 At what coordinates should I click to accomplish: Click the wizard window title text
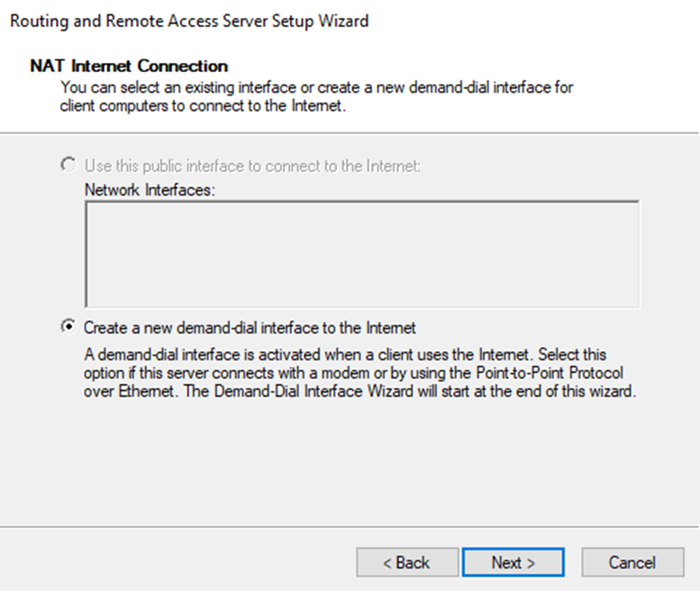click(189, 21)
